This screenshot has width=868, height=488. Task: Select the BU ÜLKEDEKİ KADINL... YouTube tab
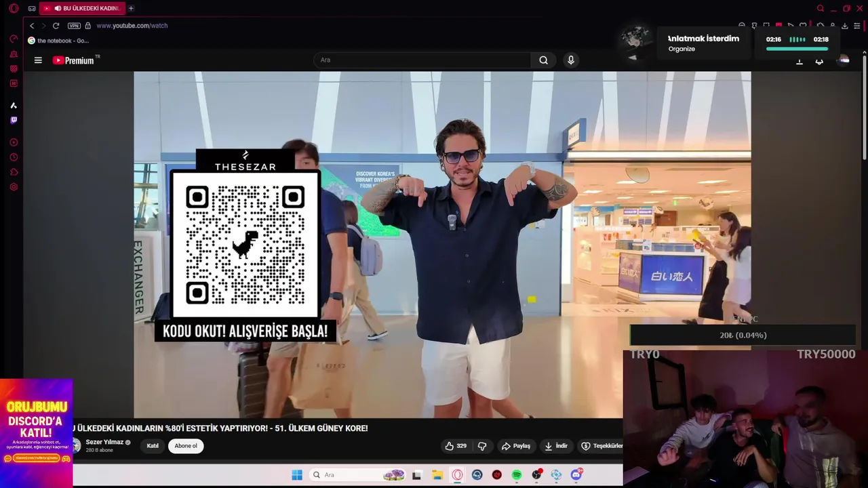(81, 8)
